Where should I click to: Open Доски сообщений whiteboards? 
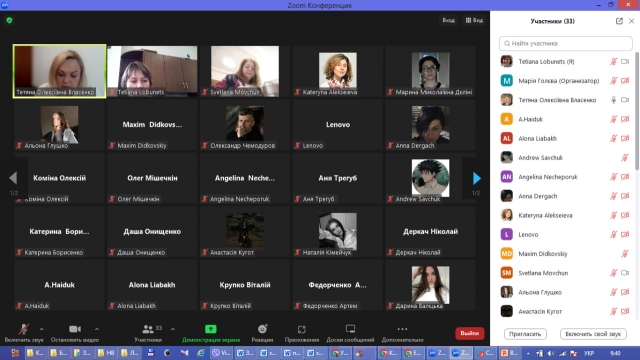[350, 333]
